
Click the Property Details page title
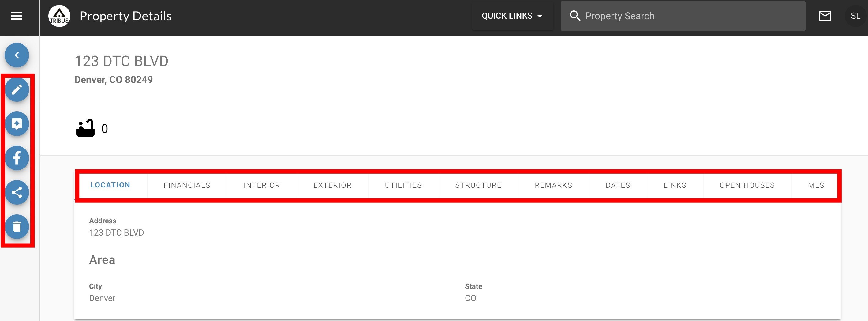126,16
